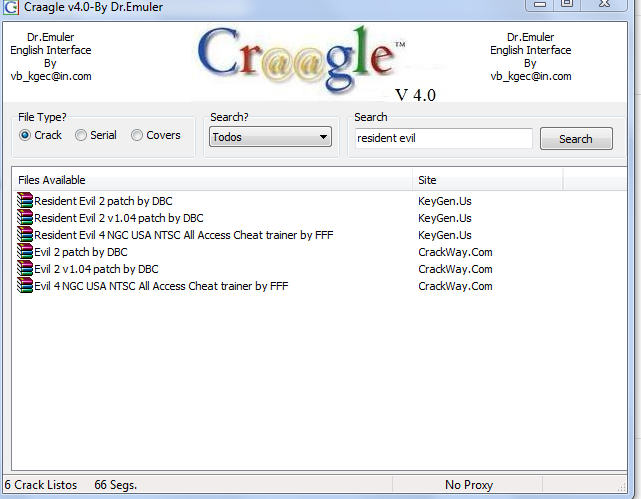Sort by Site column header
641x499 pixels.
(488, 180)
